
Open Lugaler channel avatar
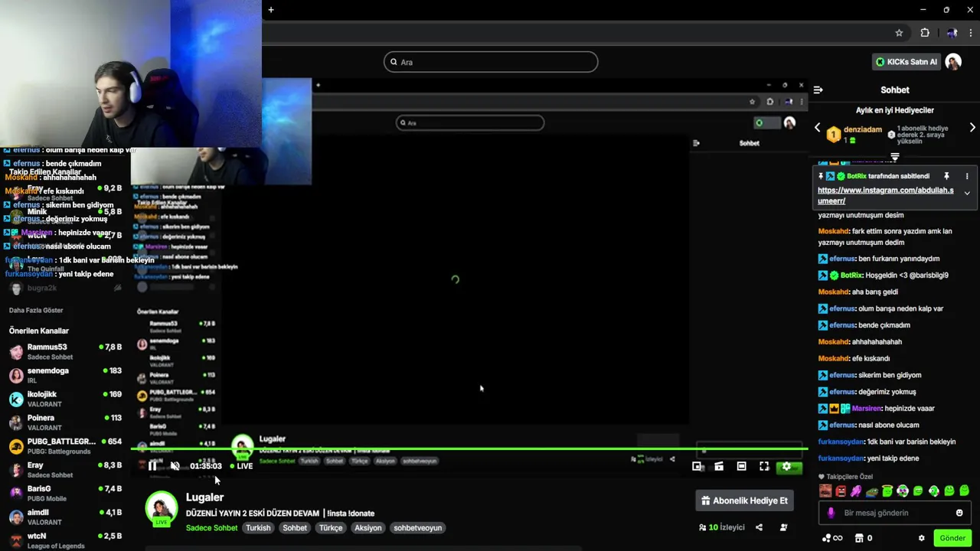pos(162,508)
